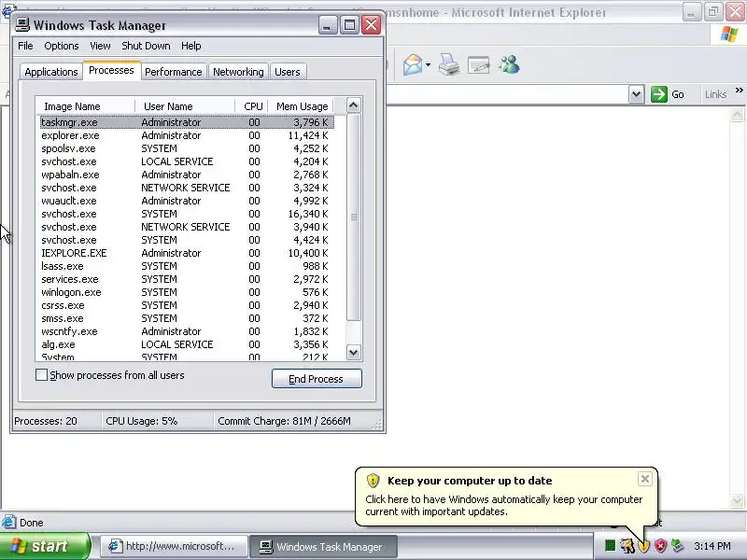The height and width of the screenshot is (560, 747).
Task: Click the Windows Task Manager taskbar button
Action: coord(323,546)
